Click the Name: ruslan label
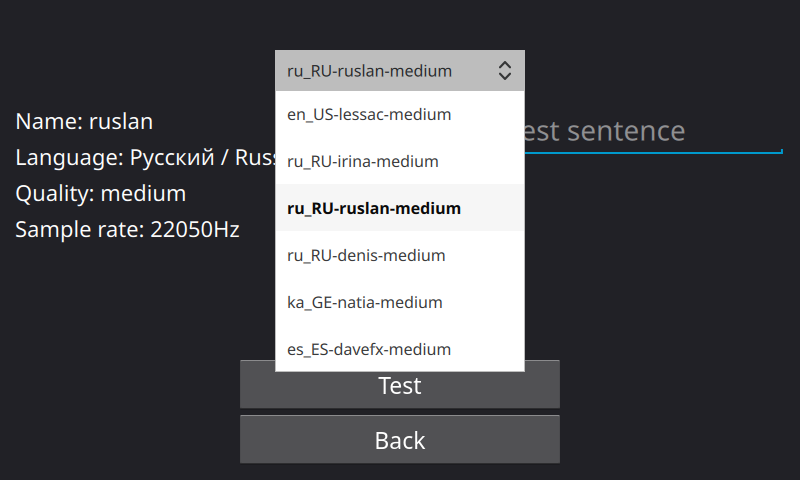This screenshot has width=800, height=480. 84,121
